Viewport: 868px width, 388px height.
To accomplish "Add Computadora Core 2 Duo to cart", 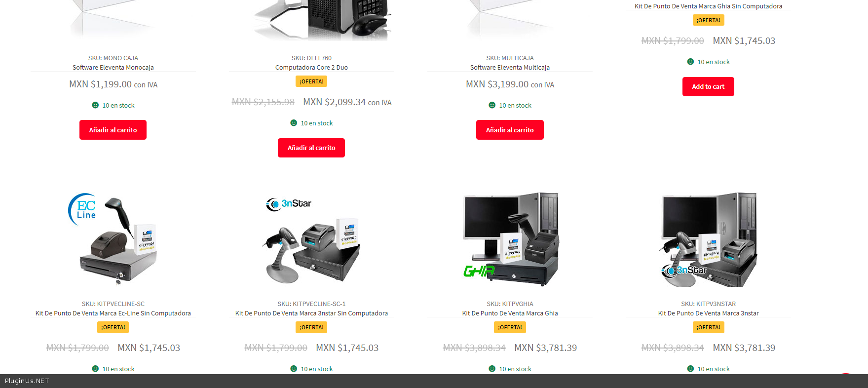I will 311,148.
